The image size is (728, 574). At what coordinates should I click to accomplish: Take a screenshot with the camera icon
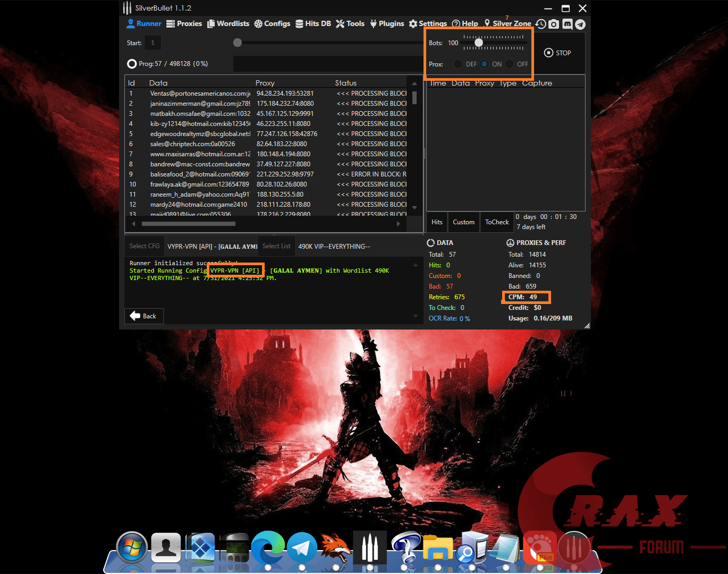pos(554,24)
